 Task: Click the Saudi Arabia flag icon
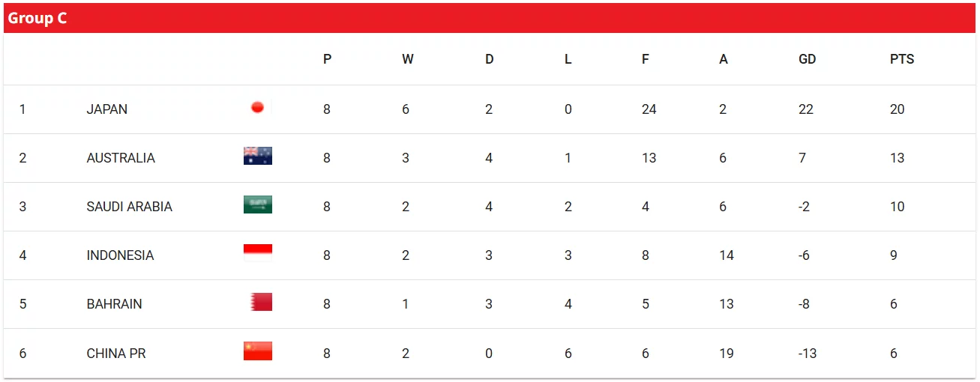tap(258, 204)
